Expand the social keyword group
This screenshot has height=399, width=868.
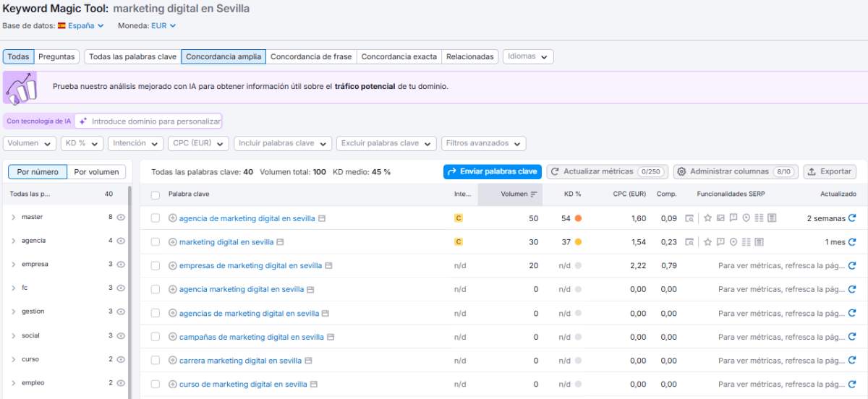14,335
